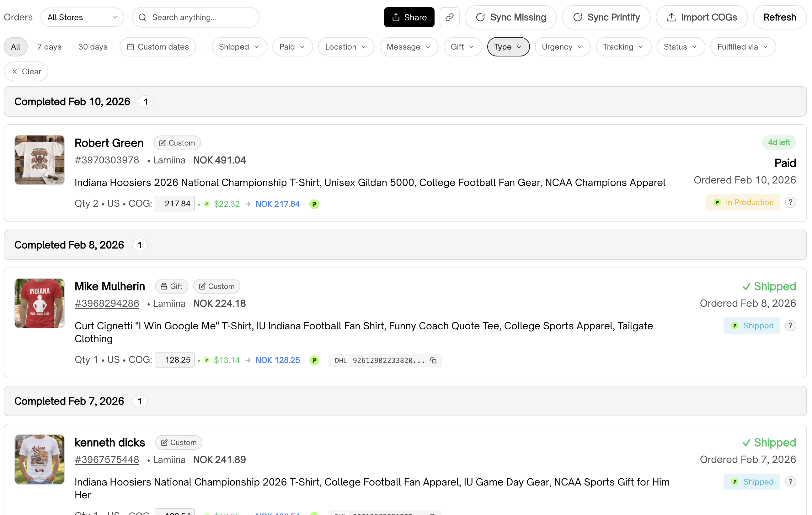
Task: Open the All Stores dropdown
Action: [82, 17]
